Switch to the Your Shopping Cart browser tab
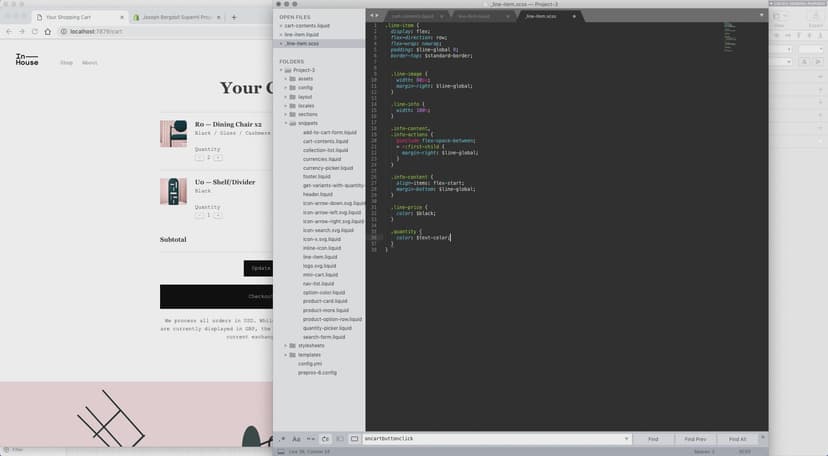 pyautogui.click(x=72, y=17)
